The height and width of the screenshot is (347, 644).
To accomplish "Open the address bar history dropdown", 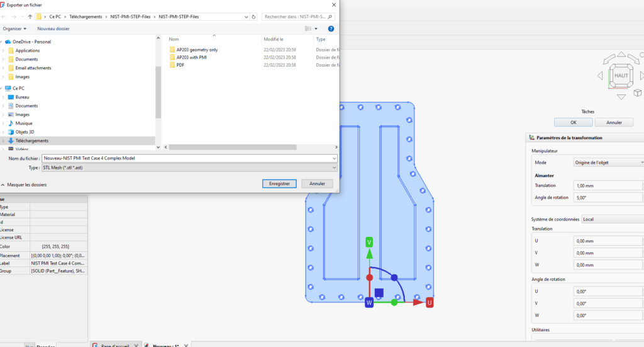I will [x=246, y=17].
